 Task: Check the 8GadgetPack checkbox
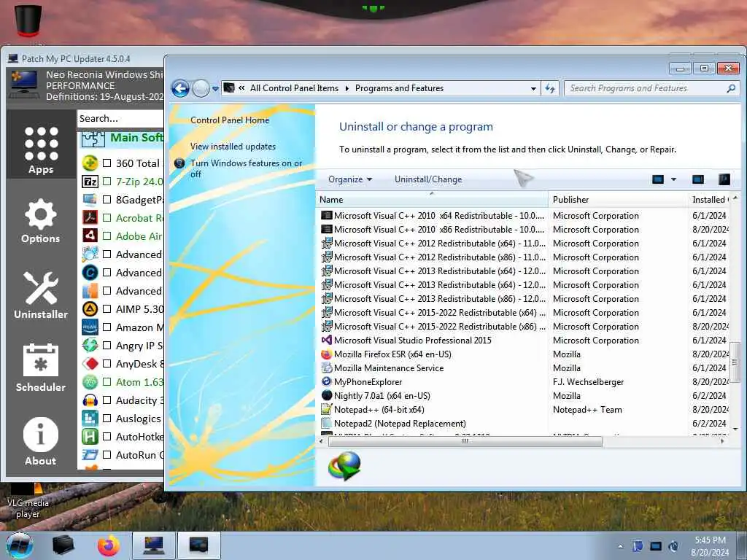click(x=107, y=200)
